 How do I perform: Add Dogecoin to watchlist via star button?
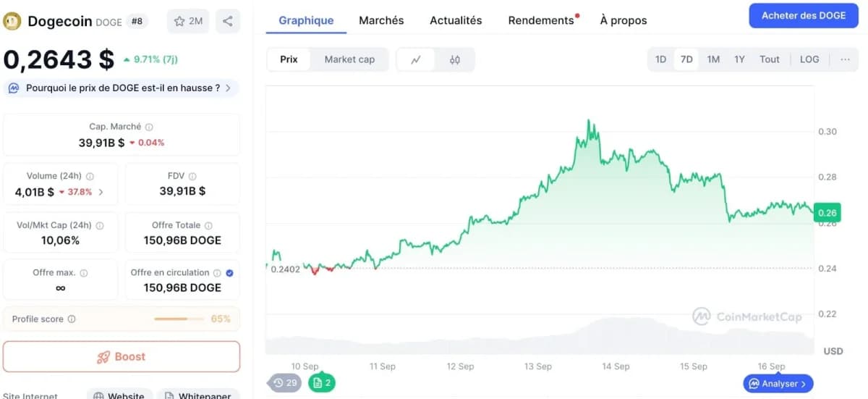point(187,21)
